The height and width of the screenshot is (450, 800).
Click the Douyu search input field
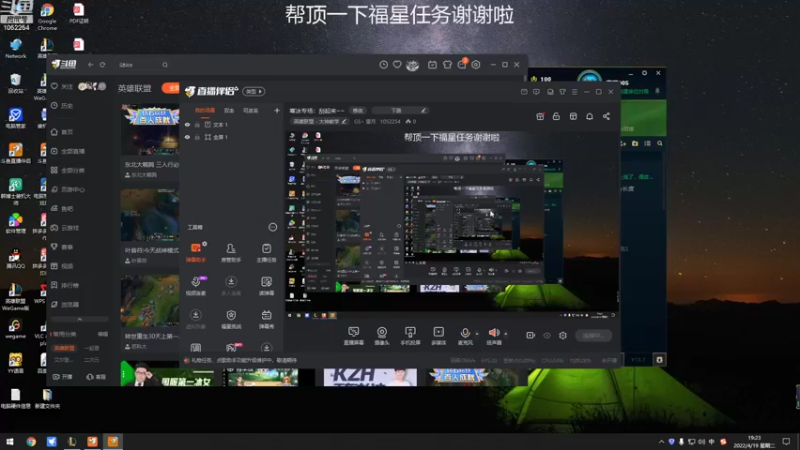tap(139, 65)
